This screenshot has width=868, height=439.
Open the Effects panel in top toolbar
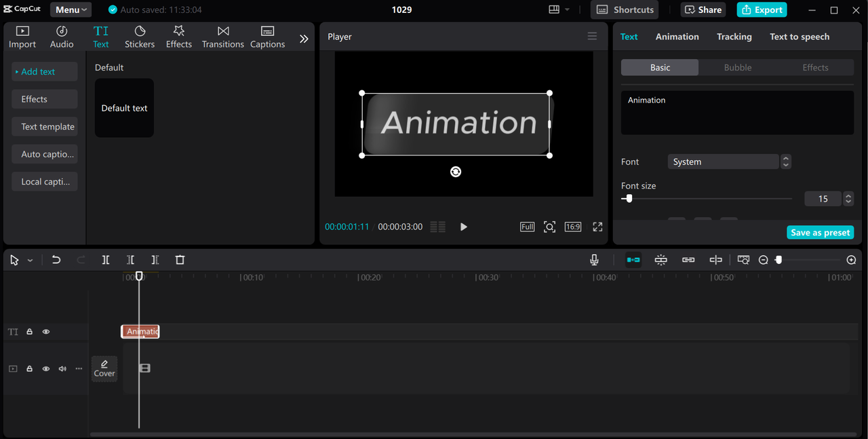click(x=179, y=37)
